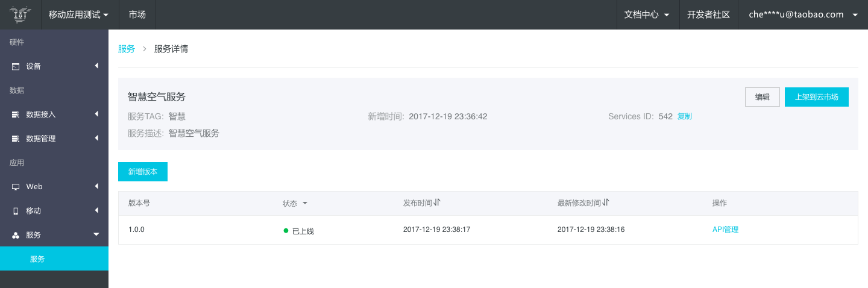Click the 版本号 column header
The height and width of the screenshot is (288, 868).
(x=139, y=203)
